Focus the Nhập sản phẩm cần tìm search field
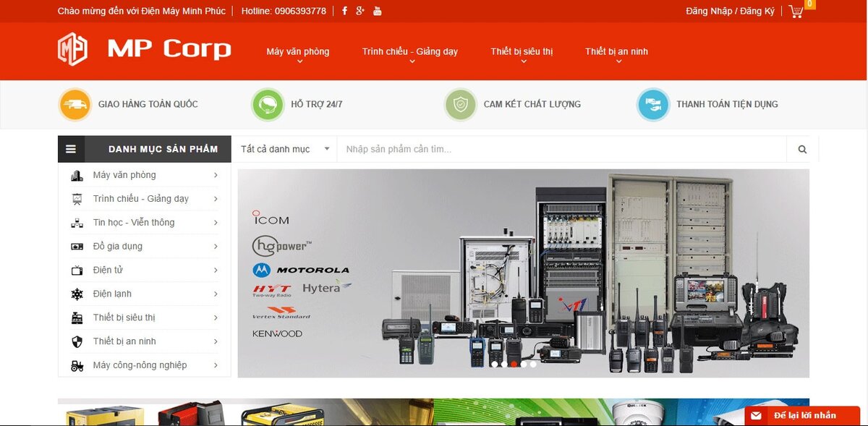The height and width of the screenshot is (426, 868). click(x=562, y=149)
